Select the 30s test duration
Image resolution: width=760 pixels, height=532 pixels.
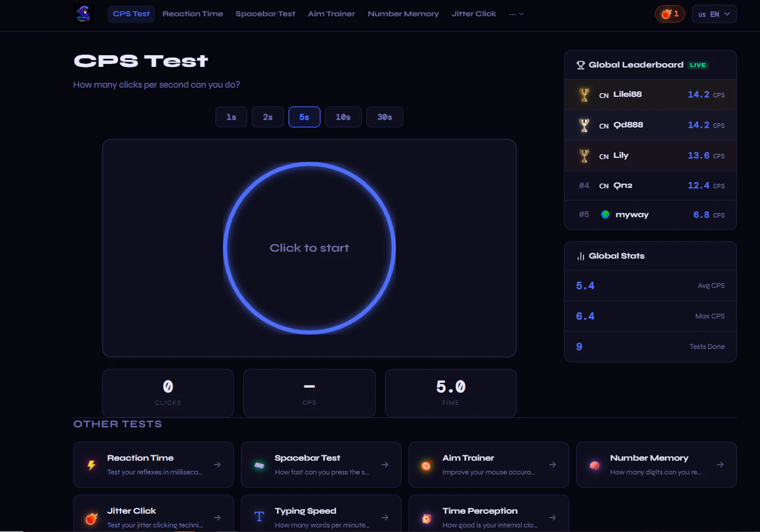[x=385, y=117]
